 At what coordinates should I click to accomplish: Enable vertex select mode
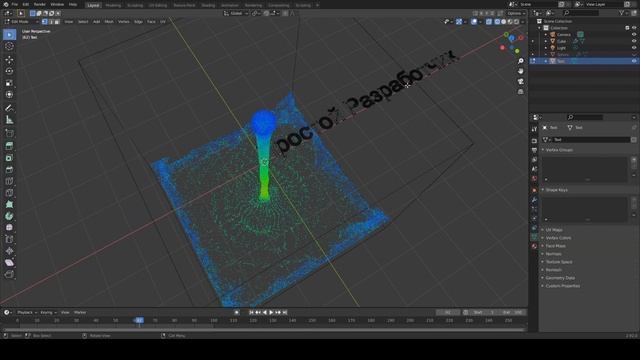click(44, 22)
